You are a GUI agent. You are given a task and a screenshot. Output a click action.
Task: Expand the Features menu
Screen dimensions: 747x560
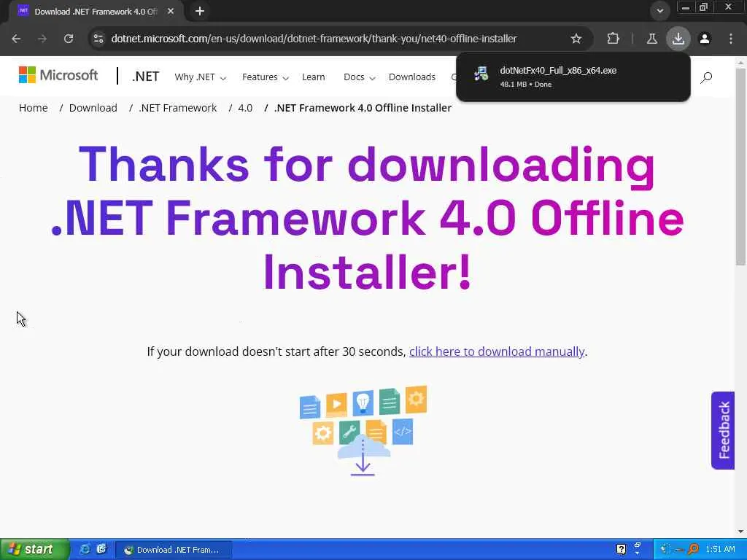(x=265, y=77)
